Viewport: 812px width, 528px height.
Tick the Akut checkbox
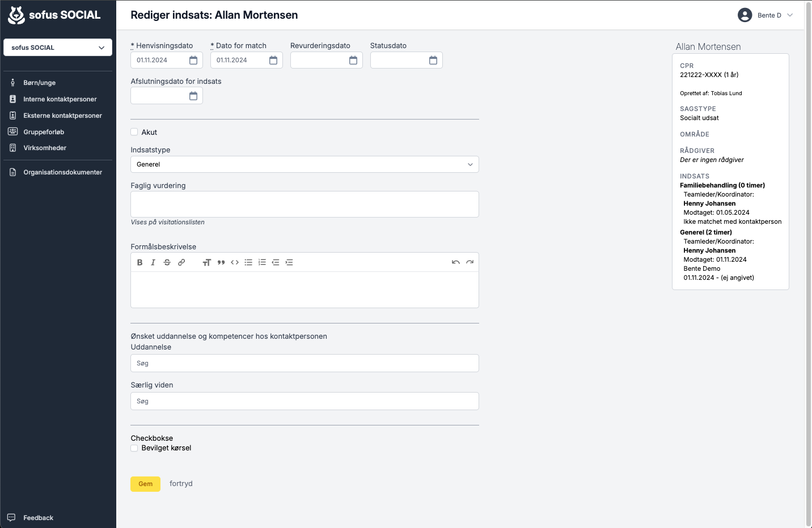[134, 132]
